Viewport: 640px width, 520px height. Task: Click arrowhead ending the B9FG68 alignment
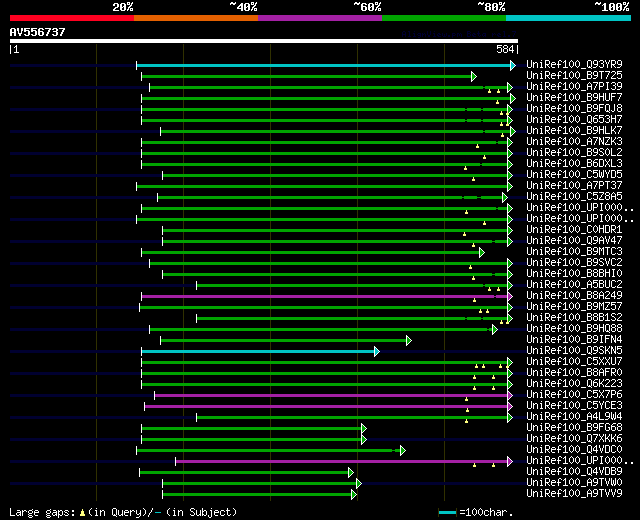[364, 429]
